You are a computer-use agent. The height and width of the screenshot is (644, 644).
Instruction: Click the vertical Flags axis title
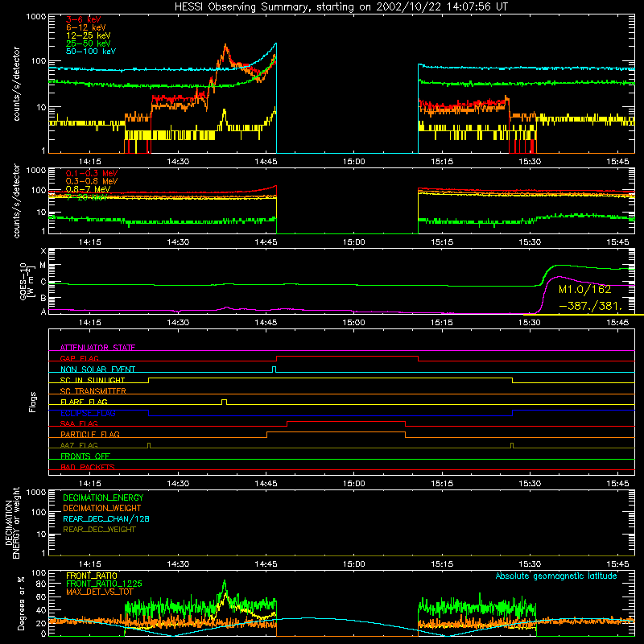point(32,402)
